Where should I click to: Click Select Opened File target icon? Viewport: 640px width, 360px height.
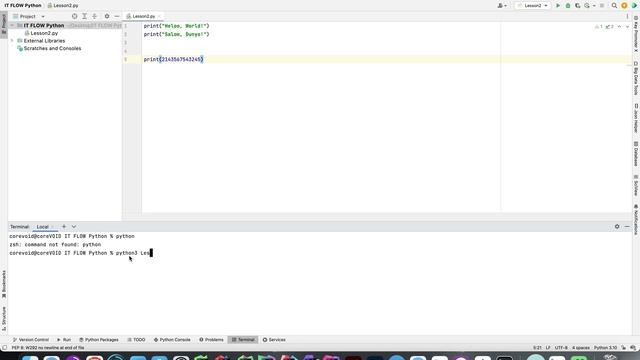pos(74,16)
